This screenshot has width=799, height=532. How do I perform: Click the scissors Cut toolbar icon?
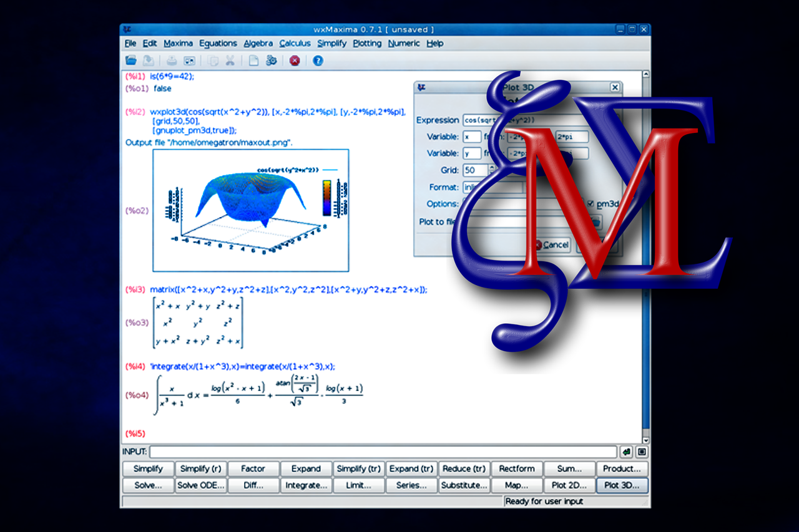point(230,60)
